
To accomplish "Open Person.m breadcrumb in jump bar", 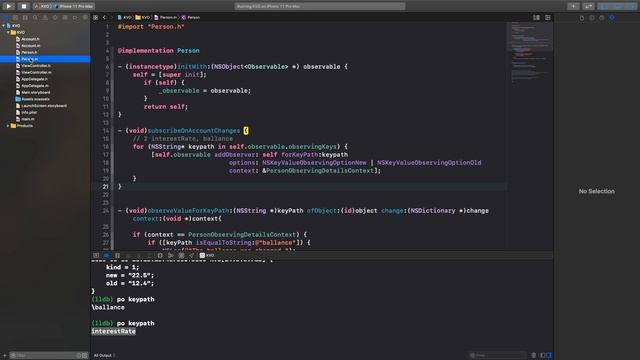I will [x=166, y=18].
